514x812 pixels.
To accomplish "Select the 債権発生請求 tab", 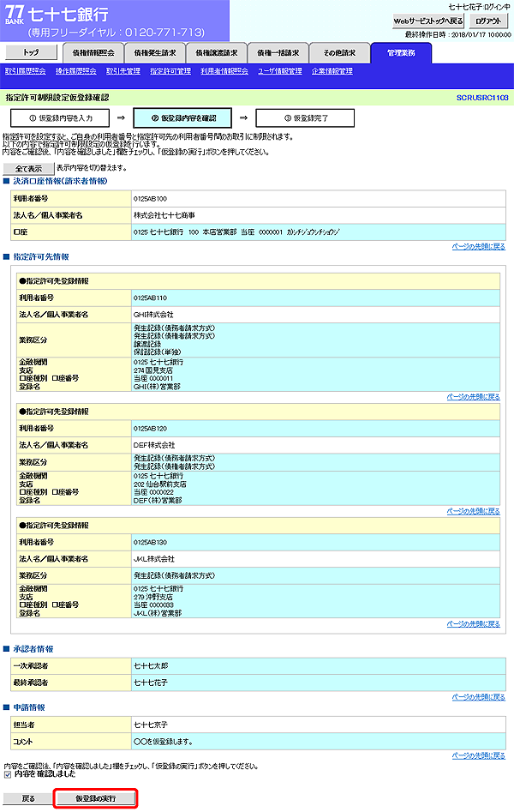I will [x=156, y=52].
